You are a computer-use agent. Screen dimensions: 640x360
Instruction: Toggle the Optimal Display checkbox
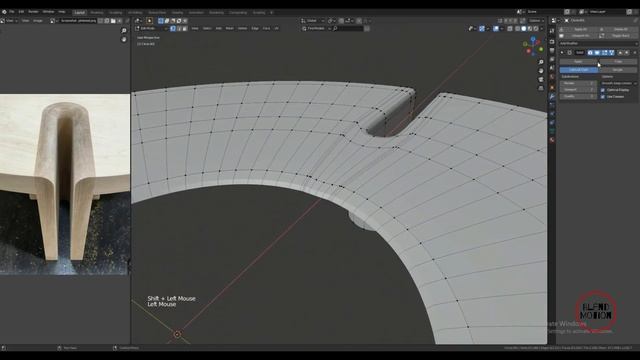(x=603, y=90)
